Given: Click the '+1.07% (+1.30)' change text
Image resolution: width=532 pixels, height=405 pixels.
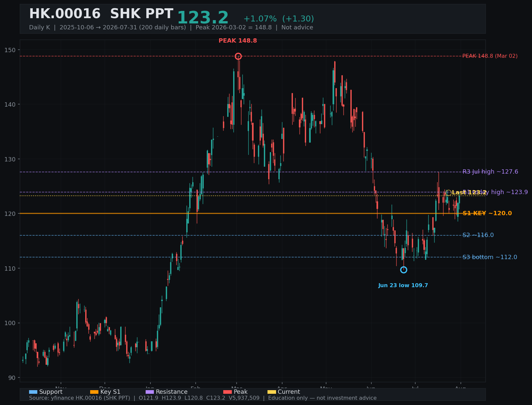Looking at the screenshot, I should [x=279, y=19].
